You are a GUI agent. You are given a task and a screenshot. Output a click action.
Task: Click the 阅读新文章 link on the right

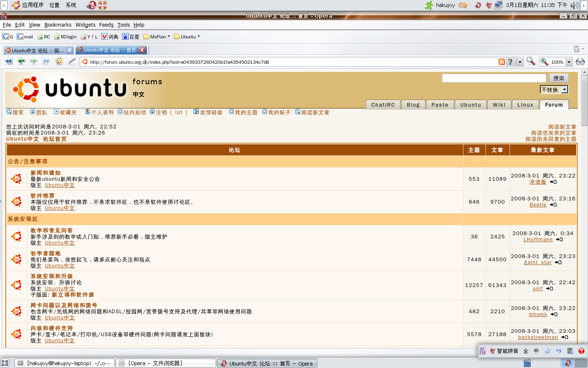pyautogui.click(x=562, y=127)
